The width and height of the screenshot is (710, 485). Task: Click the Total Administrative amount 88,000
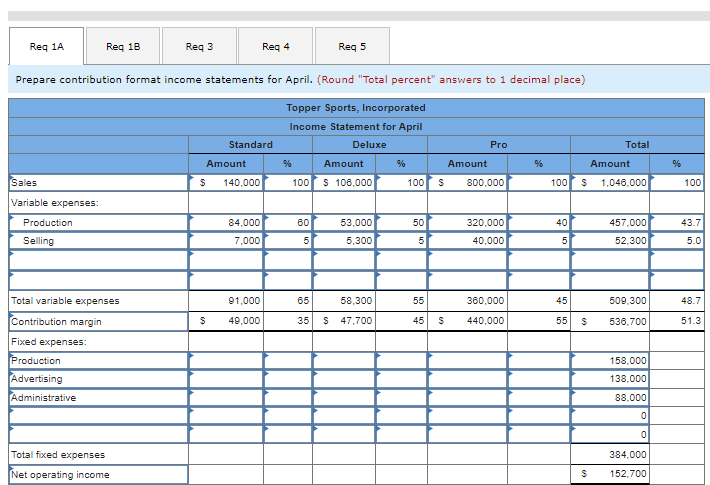coord(610,398)
